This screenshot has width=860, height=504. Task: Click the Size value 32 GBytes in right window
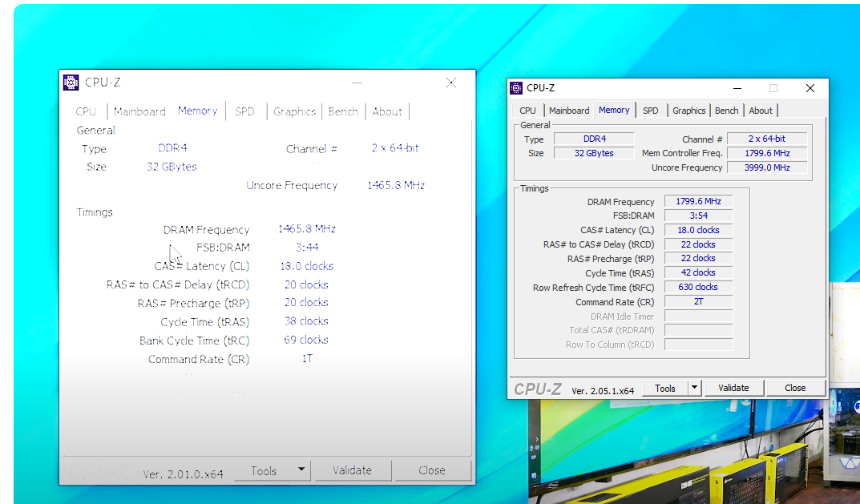click(x=594, y=153)
